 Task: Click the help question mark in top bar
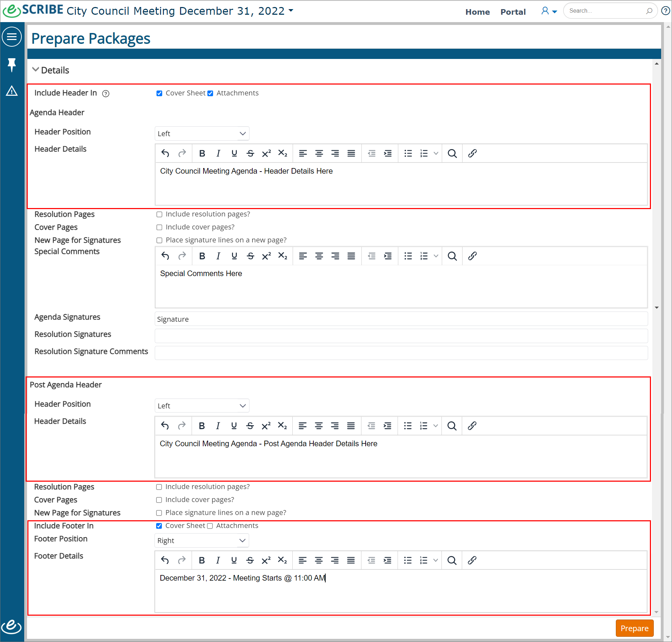point(665,11)
